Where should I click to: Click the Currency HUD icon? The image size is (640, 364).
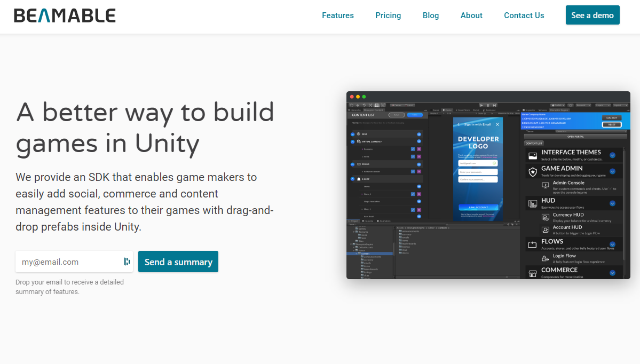546,218
